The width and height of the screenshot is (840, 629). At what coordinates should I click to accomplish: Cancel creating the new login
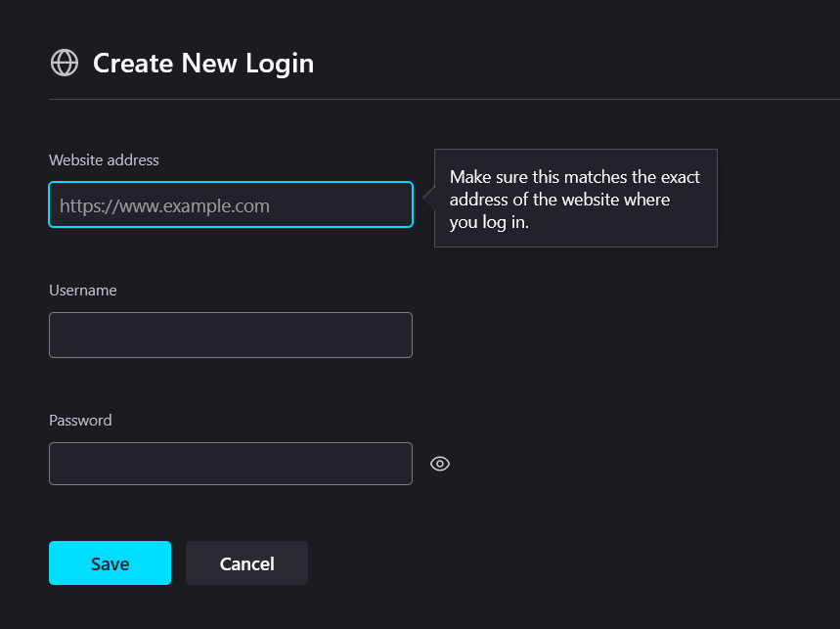click(247, 563)
